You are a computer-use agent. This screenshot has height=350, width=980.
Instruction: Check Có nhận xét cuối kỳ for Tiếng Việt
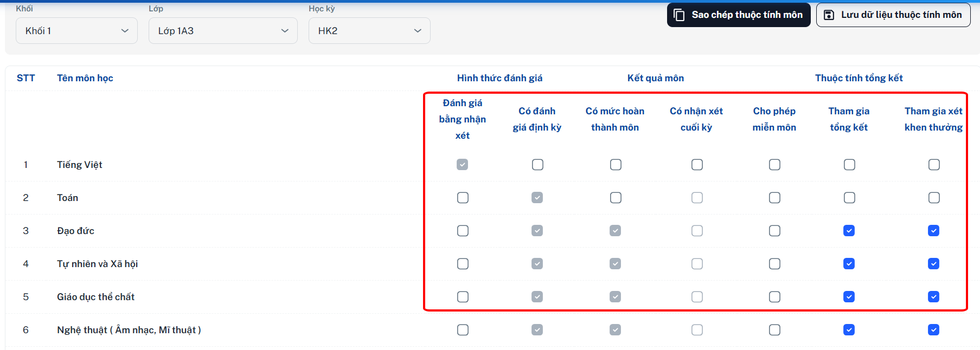(697, 164)
